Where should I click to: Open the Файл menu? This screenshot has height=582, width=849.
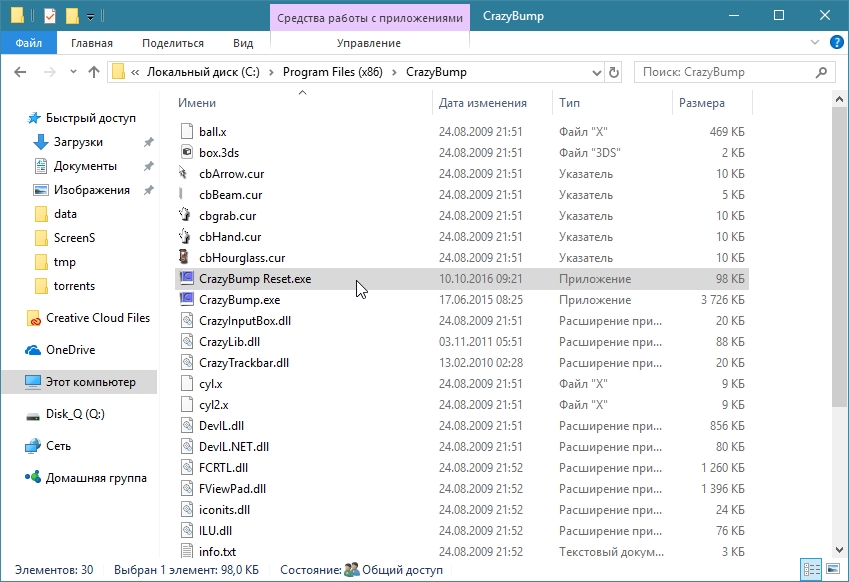29,43
